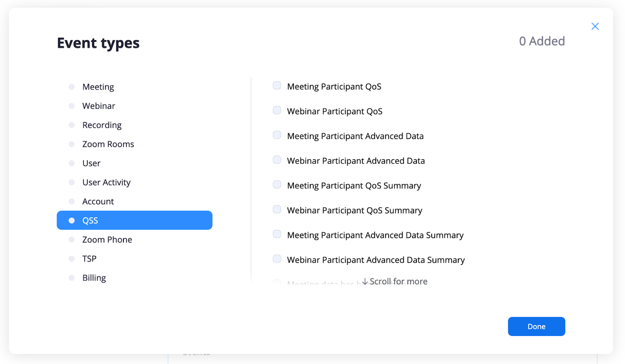Viewport: 625px width, 364px height.
Task: Enable Meeting Participant Advanced Data Summary
Action: 277,234
